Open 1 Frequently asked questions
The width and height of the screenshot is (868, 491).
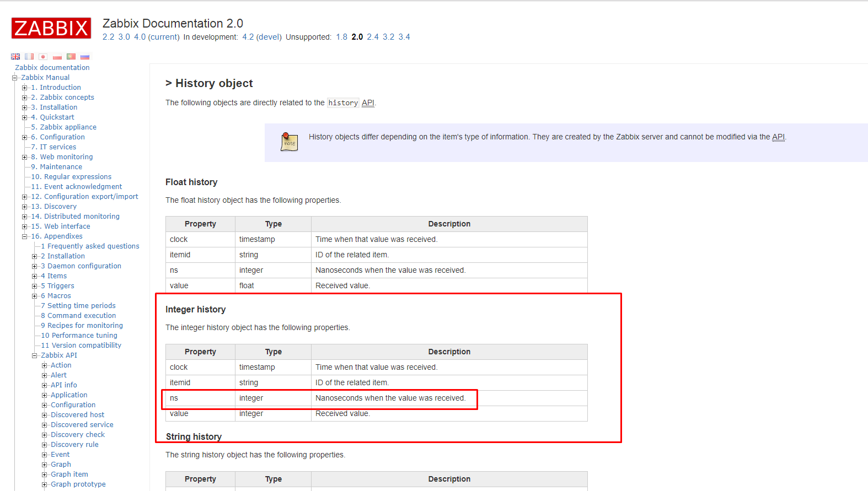coord(90,246)
